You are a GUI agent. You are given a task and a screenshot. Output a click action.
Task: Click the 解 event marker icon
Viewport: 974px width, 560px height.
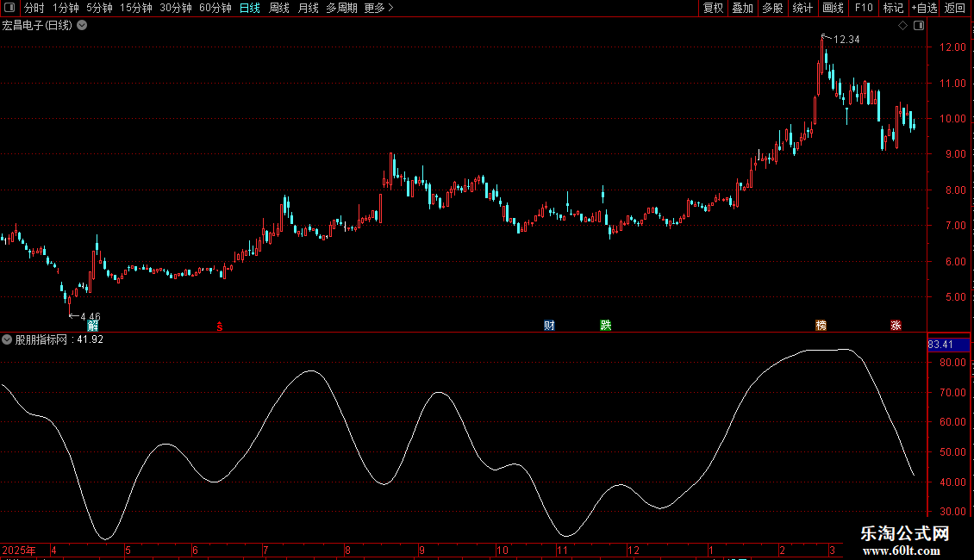(93, 326)
